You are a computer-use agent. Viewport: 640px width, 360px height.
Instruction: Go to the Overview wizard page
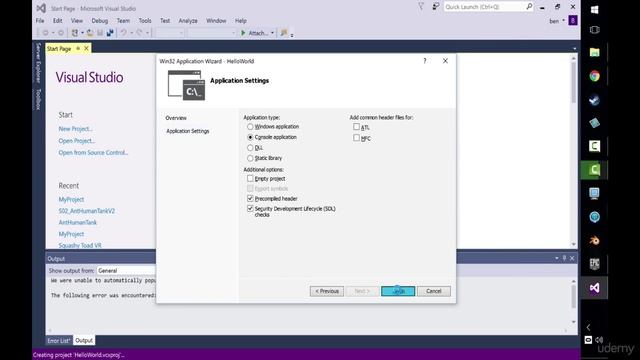click(176, 118)
